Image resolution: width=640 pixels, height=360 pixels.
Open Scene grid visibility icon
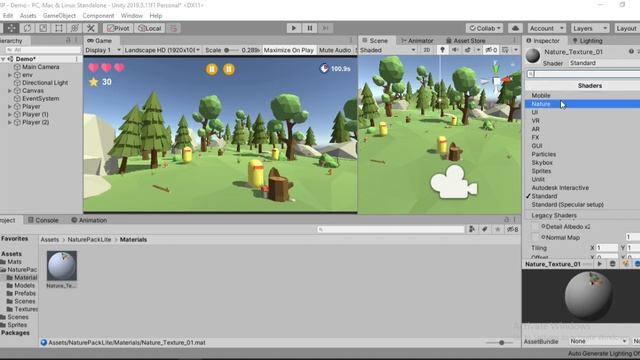pyautogui.click(x=505, y=50)
